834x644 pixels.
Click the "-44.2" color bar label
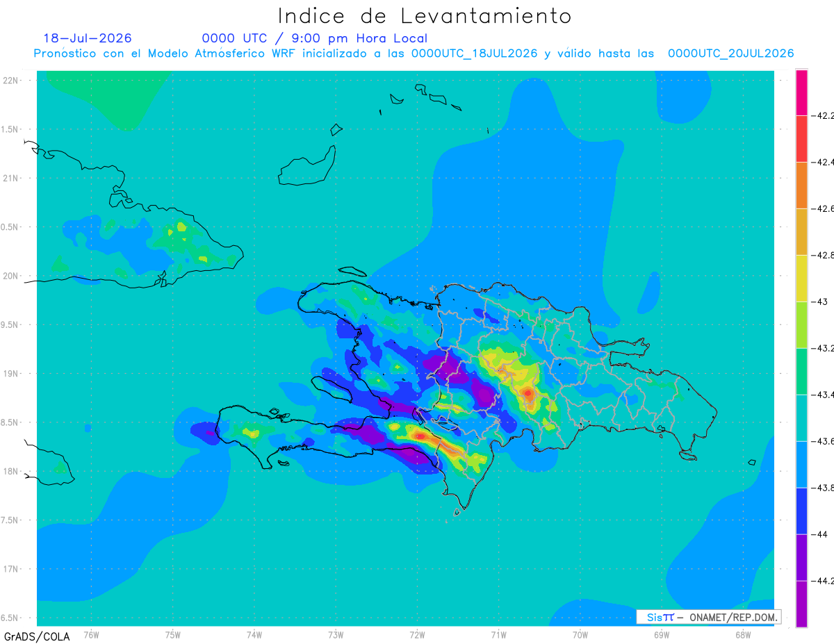click(822, 581)
